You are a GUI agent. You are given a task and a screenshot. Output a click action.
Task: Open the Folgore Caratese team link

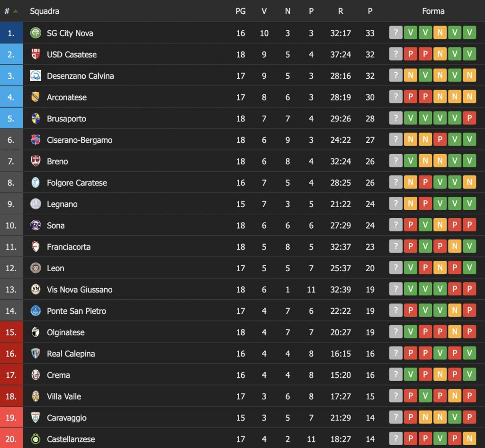pyautogui.click(x=77, y=183)
